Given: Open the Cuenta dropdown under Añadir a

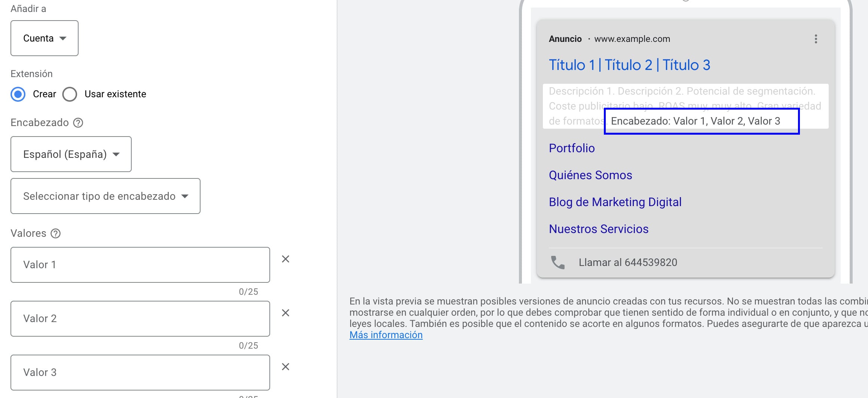Looking at the screenshot, I should 44,38.
